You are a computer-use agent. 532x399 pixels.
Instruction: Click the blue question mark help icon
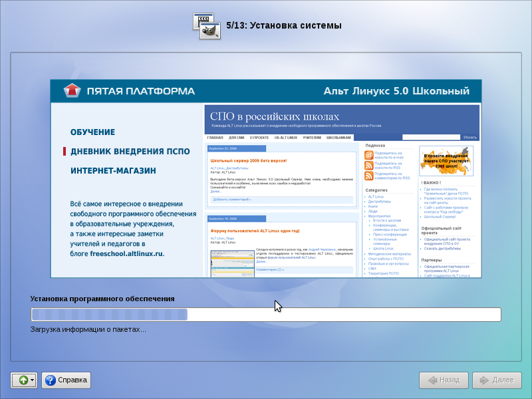click(50, 380)
